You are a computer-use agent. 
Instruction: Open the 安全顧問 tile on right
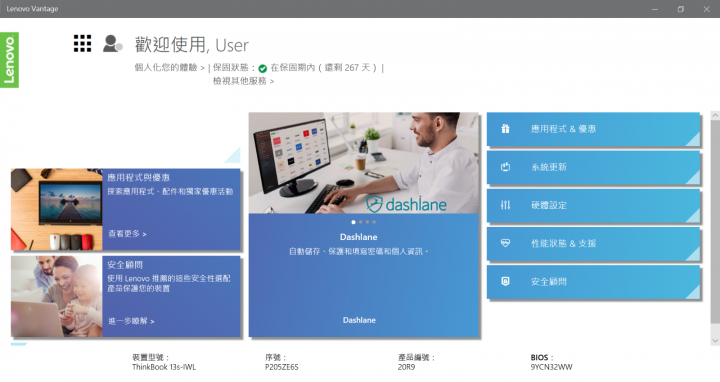(x=593, y=281)
